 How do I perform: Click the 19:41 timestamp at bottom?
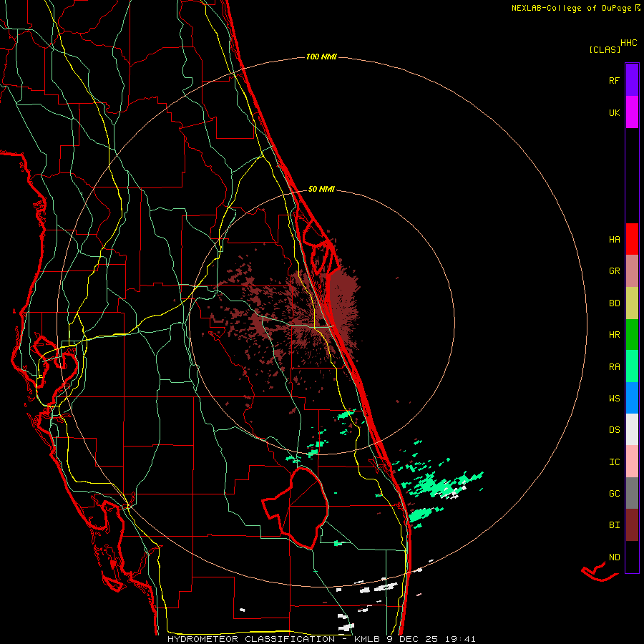click(x=461, y=639)
